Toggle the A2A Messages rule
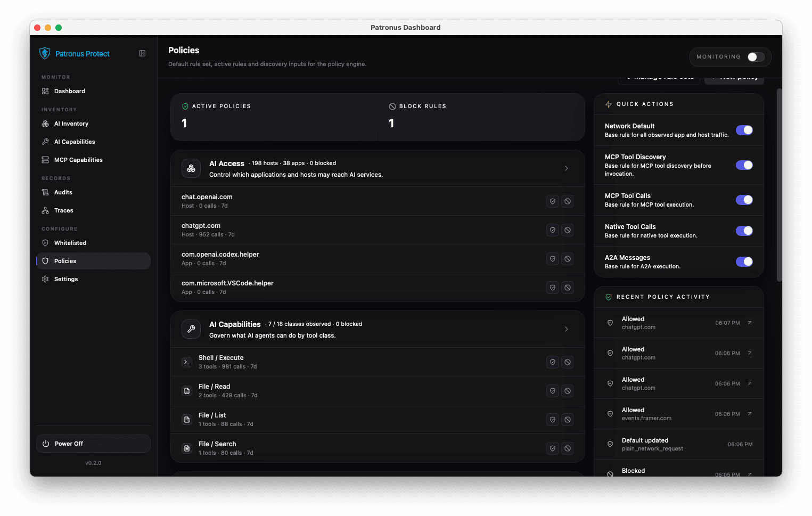Screen dimensions: 812x516 pyautogui.click(x=744, y=261)
